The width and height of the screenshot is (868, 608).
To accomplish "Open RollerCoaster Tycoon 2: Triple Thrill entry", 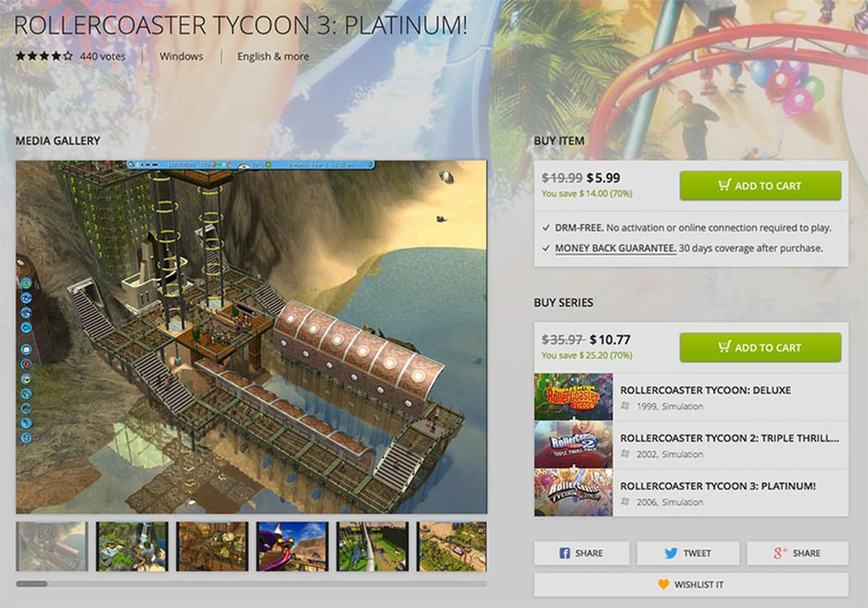I will click(691, 445).
